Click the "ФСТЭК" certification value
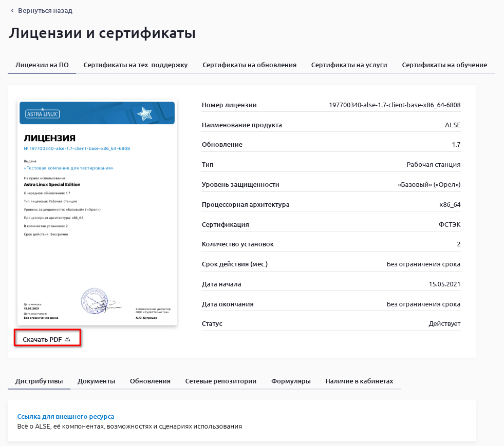The width and height of the screenshot is (504, 446). (x=450, y=224)
